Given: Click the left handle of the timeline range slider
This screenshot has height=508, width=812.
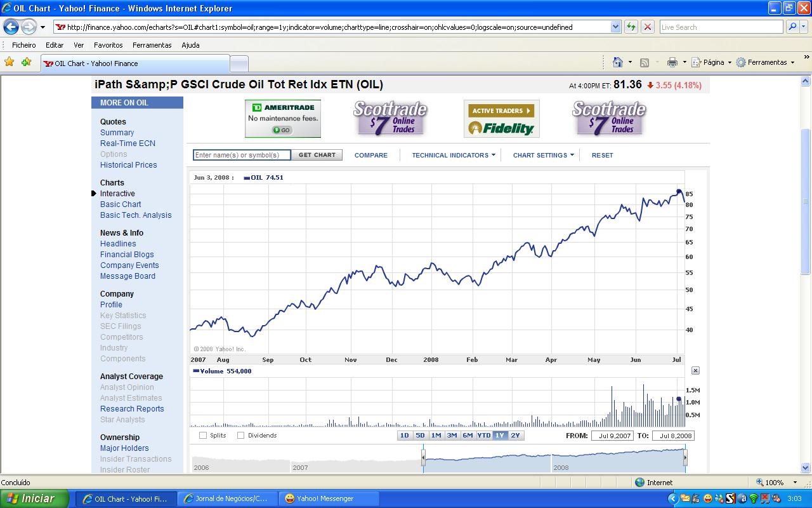Looking at the screenshot, I should [423, 457].
